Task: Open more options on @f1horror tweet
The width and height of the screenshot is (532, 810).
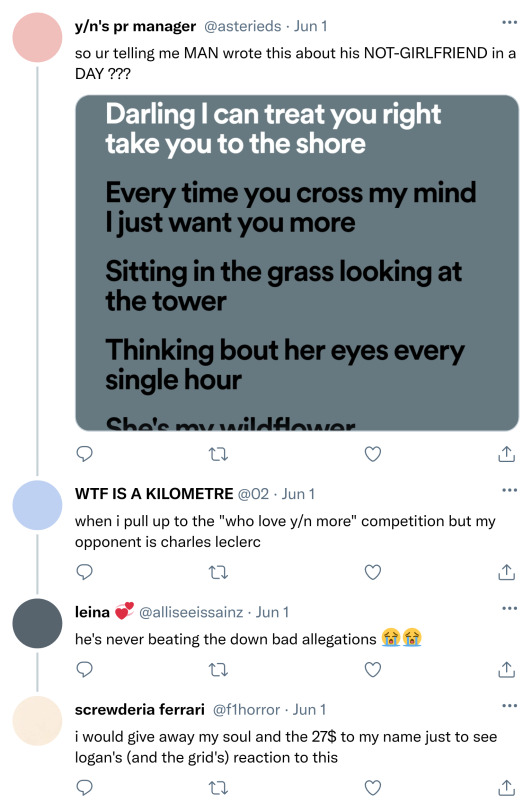Action: point(509,705)
